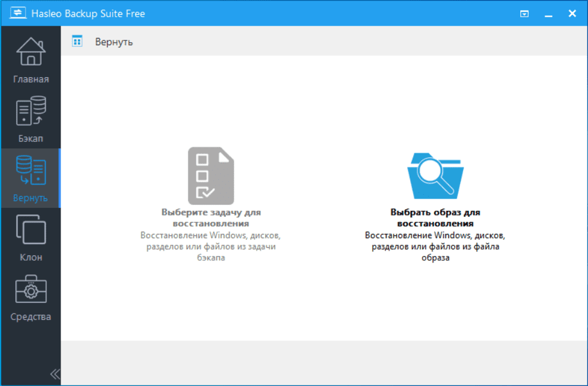Choose Выбрать образ для восстановления
Viewport: 588px width, 386px height.
click(435, 217)
